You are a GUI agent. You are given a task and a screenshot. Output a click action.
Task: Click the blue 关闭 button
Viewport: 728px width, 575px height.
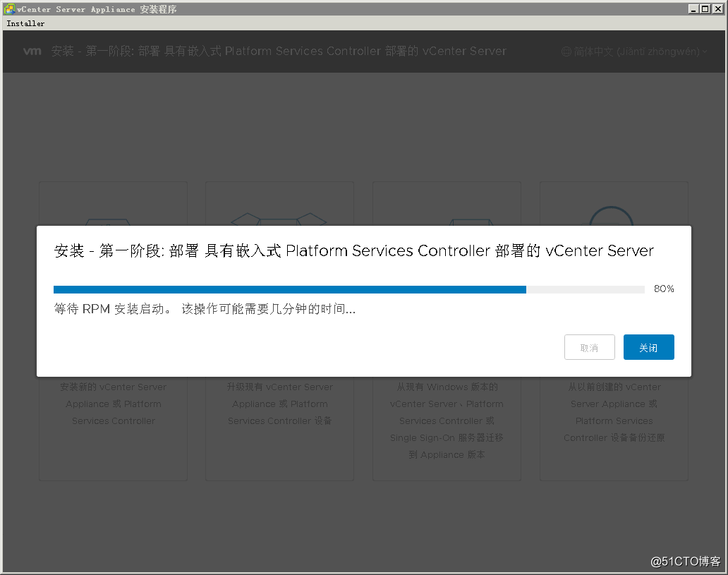click(648, 347)
